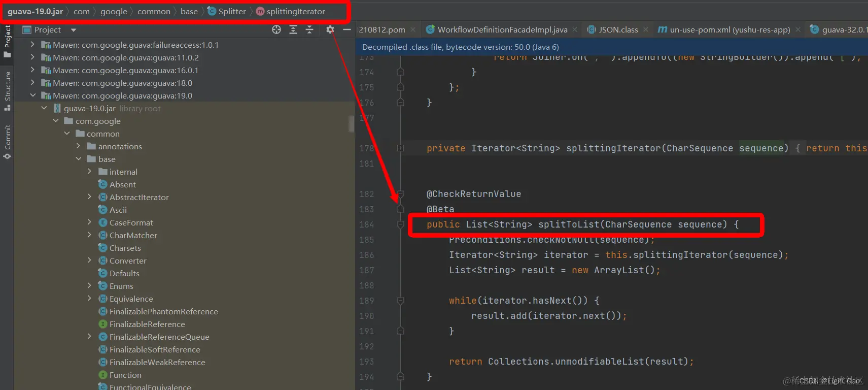Click the FinalizablePhantomReference class icon
Image resolution: width=868 pixels, height=390 pixels.
coord(102,311)
